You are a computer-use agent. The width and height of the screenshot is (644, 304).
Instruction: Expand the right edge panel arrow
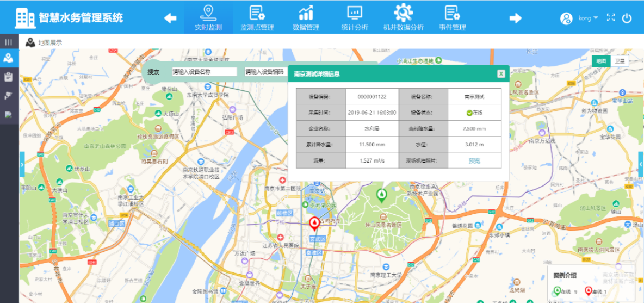click(x=641, y=164)
